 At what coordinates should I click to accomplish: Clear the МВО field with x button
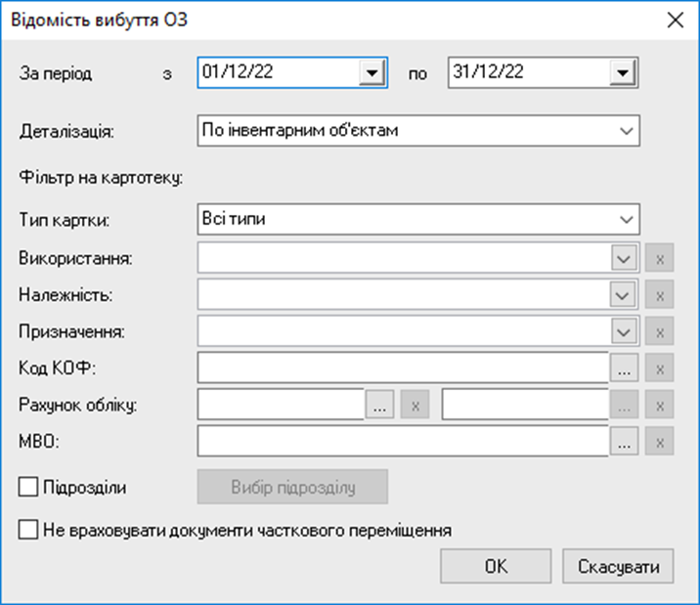659,441
